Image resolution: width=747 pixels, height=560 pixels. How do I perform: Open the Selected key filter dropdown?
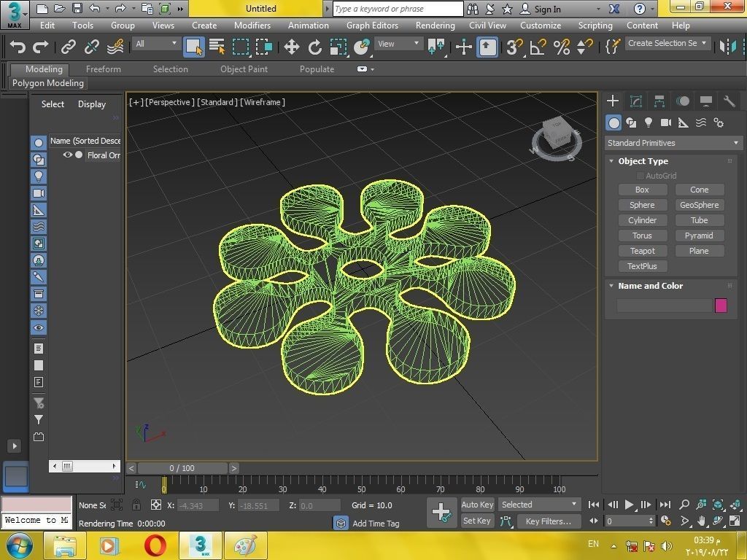click(538, 505)
